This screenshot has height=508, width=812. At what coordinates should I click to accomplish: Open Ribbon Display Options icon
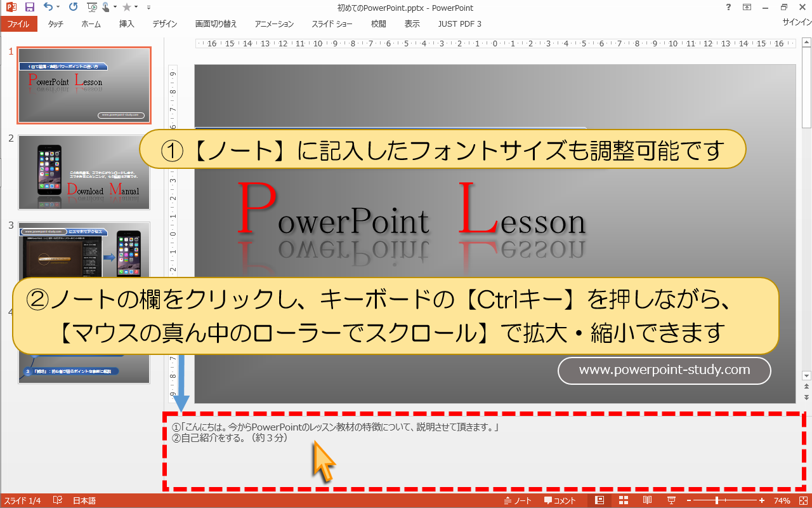(x=747, y=8)
